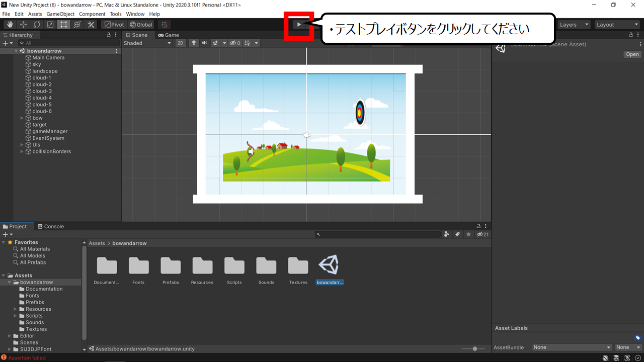Viewport: 644px width, 362px height.
Task: Toggle hidden packages count icon
Action: point(482,234)
